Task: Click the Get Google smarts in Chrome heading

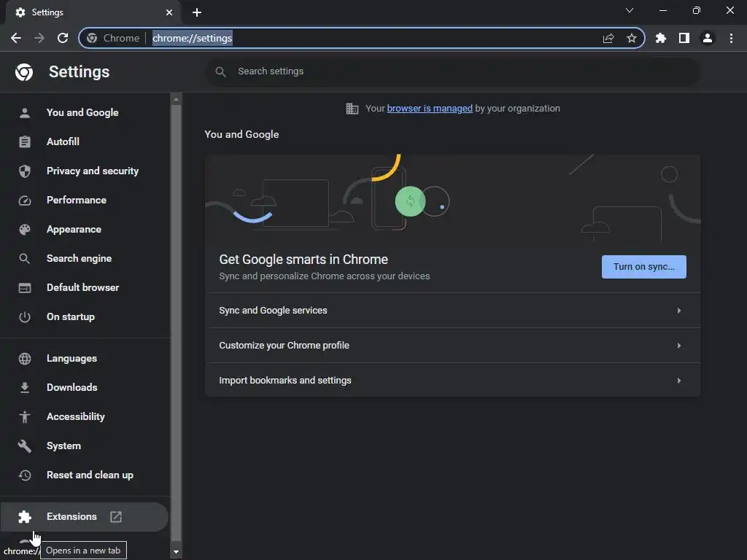Action: (303, 260)
